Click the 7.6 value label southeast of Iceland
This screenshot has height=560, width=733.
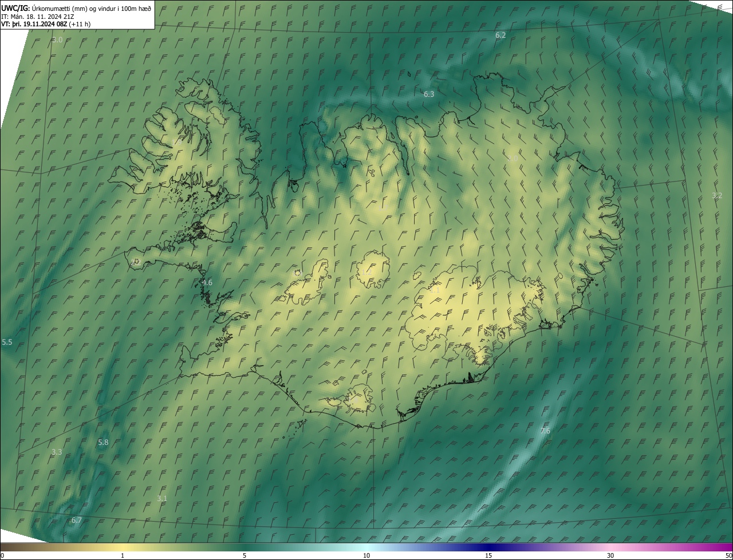tap(545, 431)
